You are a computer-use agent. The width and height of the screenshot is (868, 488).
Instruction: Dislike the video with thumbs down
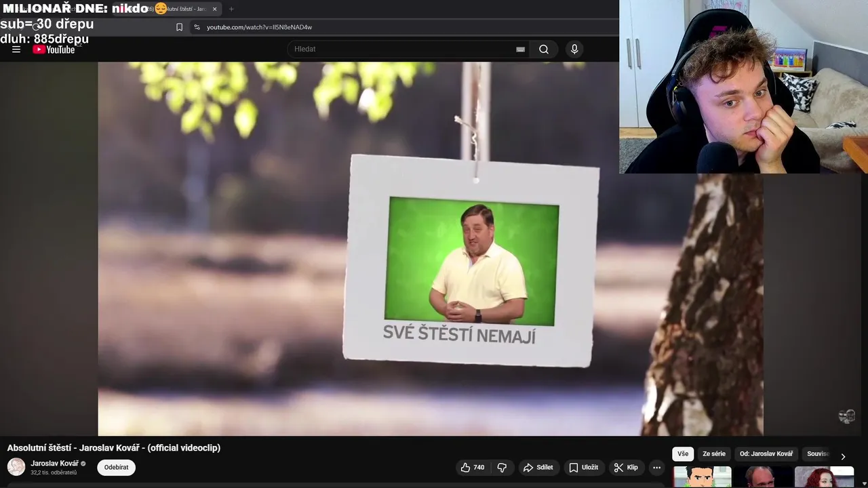pos(502,467)
